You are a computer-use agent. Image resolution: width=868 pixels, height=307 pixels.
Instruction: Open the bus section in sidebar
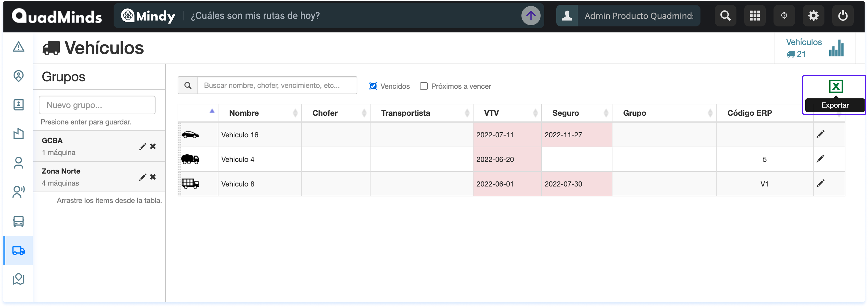click(x=19, y=221)
